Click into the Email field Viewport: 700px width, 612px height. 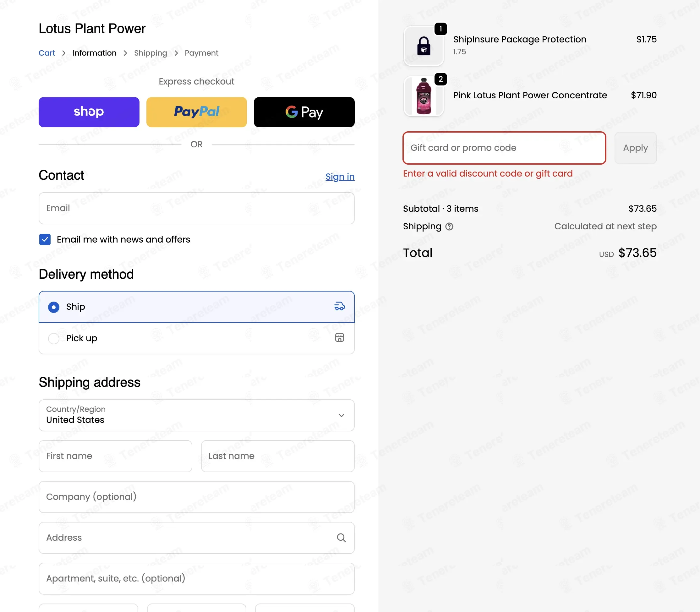(x=196, y=208)
